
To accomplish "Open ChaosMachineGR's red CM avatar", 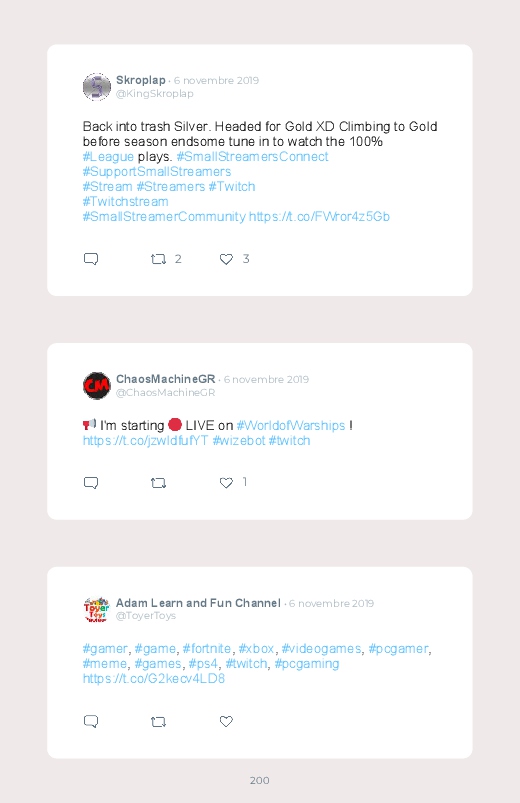I will (x=97, y=386).
